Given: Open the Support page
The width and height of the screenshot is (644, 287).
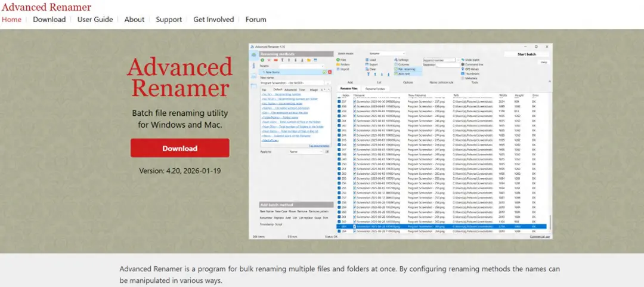Looking at the screenshot, I should coord(169,19).
